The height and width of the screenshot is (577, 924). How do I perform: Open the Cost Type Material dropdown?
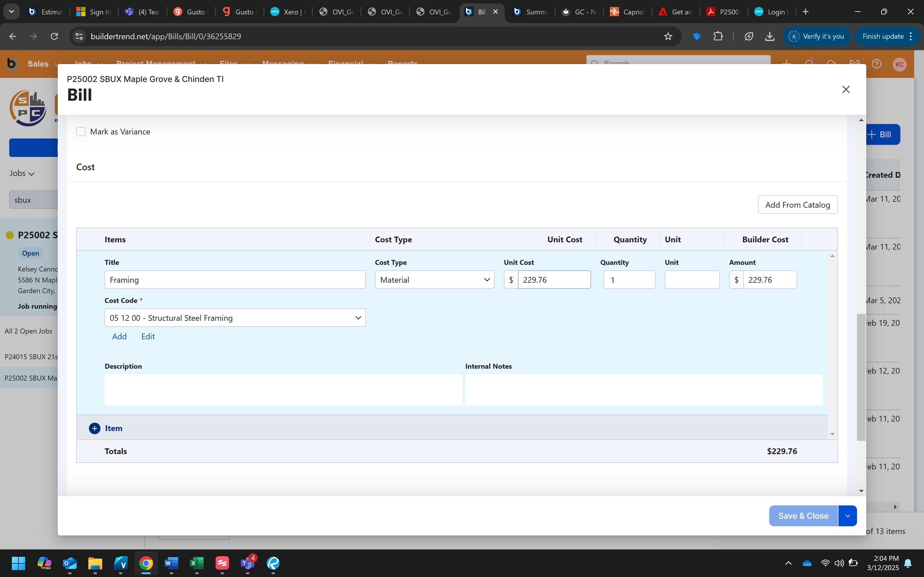pos(434,280)
